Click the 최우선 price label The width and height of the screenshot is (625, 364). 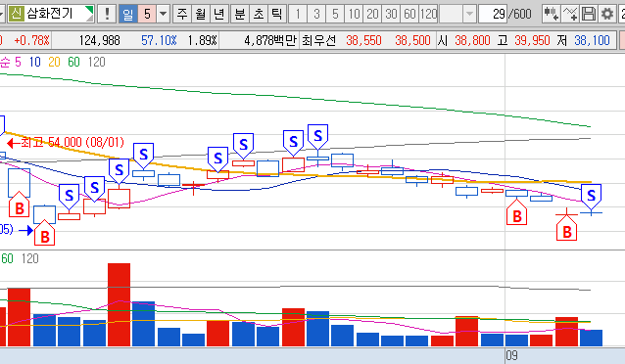pos(319,41)
